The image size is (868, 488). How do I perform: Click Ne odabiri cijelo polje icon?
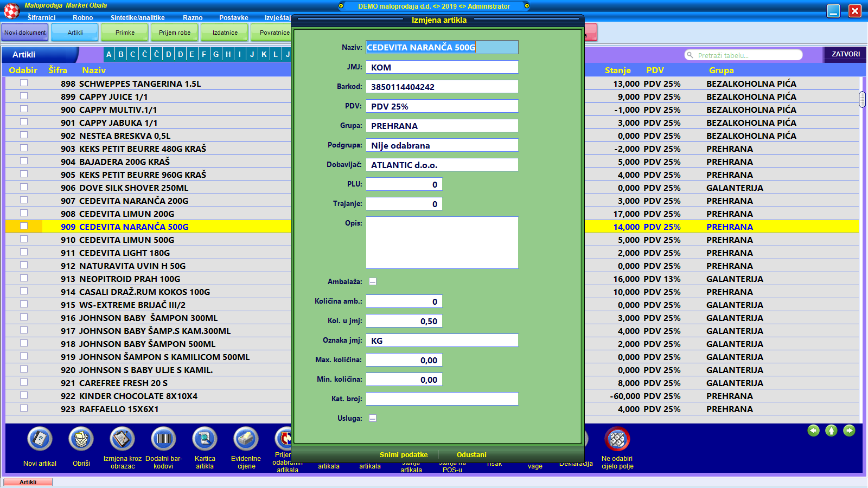617,439
